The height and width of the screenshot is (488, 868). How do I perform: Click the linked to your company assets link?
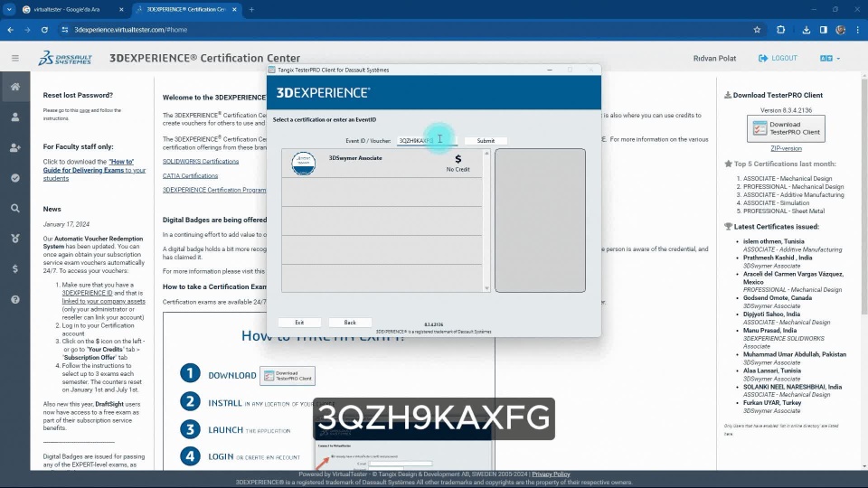click(x=103, y=302)
